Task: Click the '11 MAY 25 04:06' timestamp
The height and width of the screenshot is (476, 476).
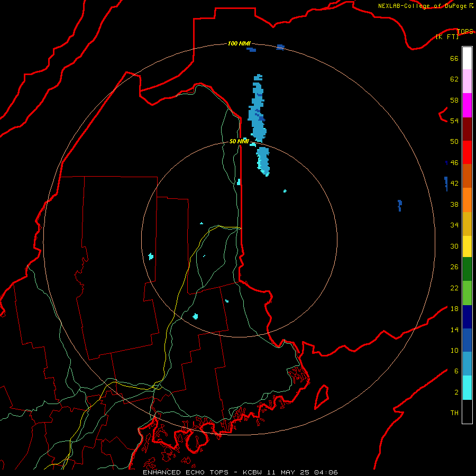Action: (x=303, y=472)
